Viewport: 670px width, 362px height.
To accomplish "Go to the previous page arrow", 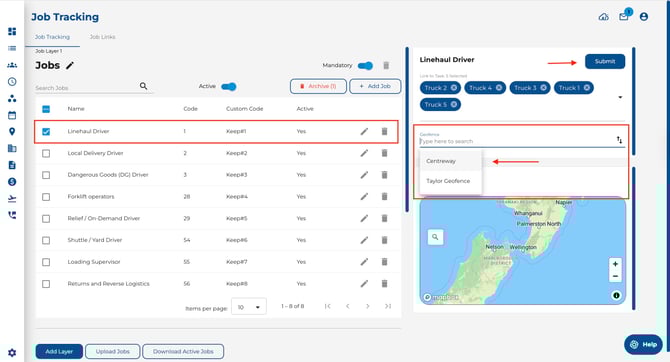I will point(347,306).
